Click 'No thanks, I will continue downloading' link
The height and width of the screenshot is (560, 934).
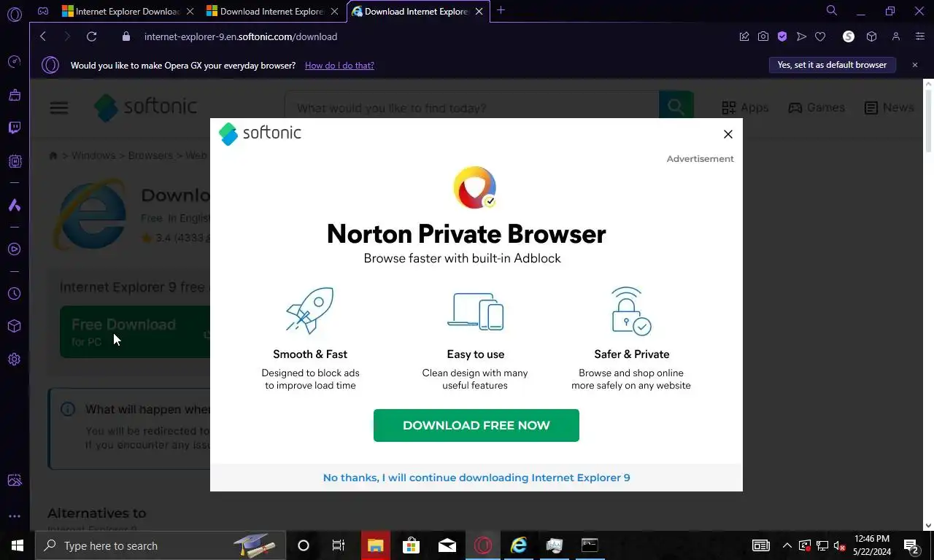pyautogui.click(x=476, y=478)
